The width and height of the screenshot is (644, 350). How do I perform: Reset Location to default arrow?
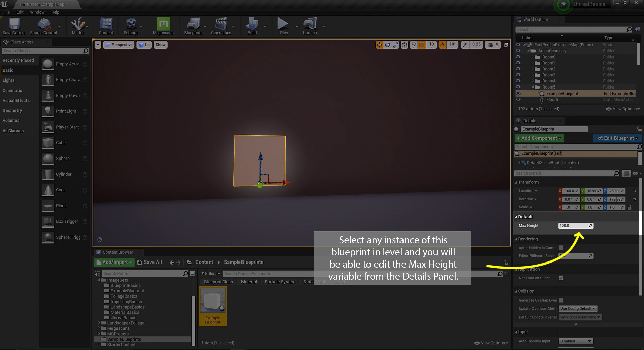click(634, 191)
